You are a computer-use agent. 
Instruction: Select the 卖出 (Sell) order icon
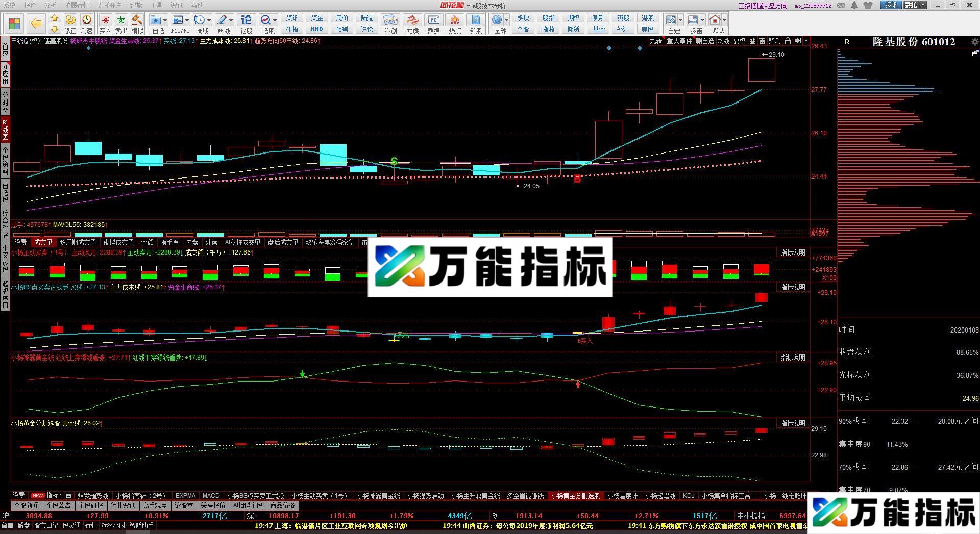point(120,20)
